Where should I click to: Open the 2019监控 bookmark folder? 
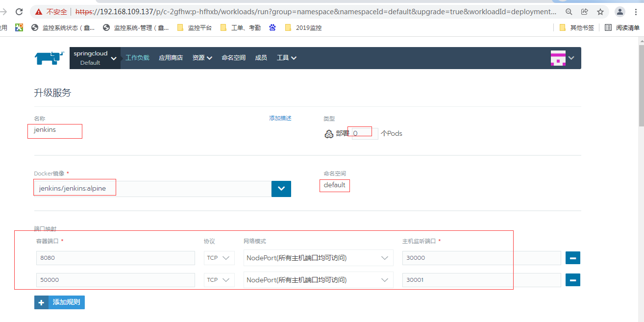[x=303, y=28]
